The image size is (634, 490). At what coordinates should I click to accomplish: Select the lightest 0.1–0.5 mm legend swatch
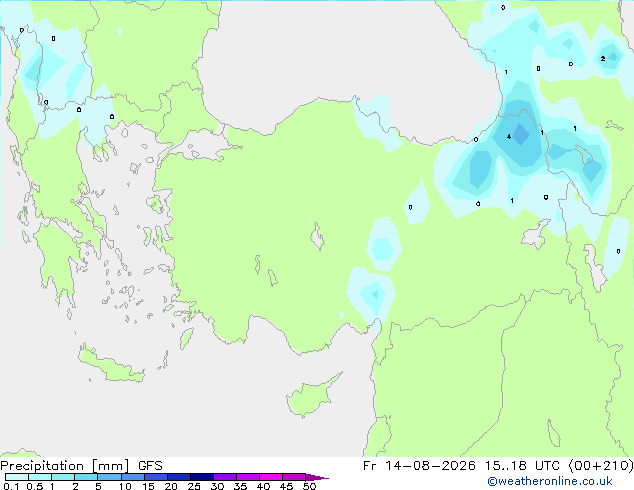[x=17, y=477]
